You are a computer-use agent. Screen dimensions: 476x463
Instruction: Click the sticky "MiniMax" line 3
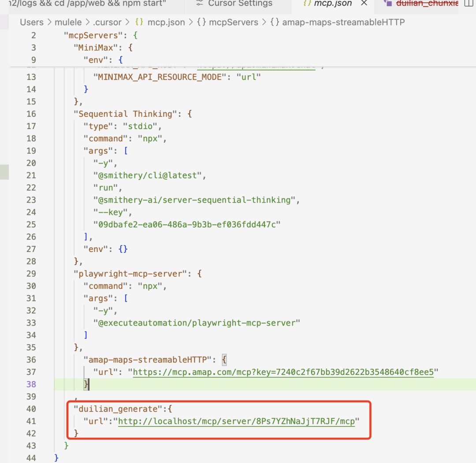(x=103, y=48)
